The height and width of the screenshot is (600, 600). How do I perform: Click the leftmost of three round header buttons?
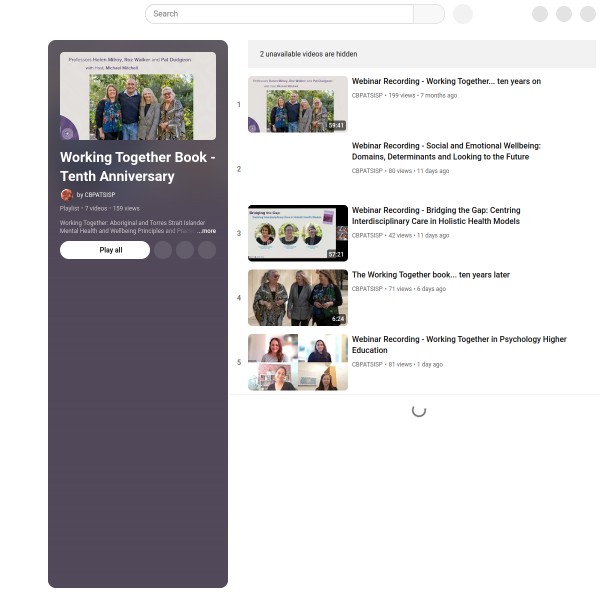540,14
